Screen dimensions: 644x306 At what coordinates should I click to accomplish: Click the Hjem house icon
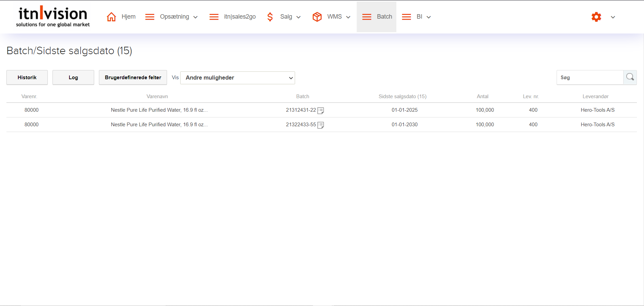(x=111, y=17)
